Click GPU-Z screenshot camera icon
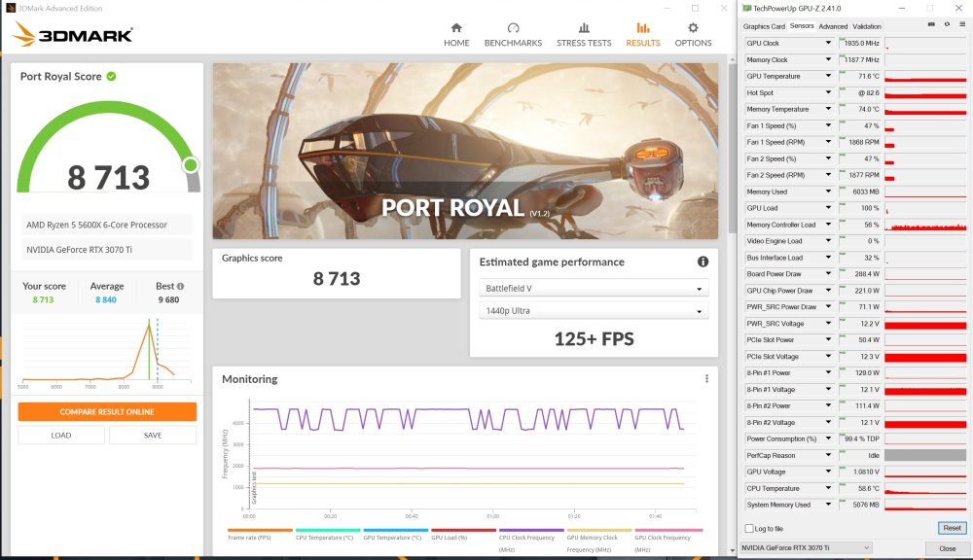The image size is (973, 560). pos(931,23)
